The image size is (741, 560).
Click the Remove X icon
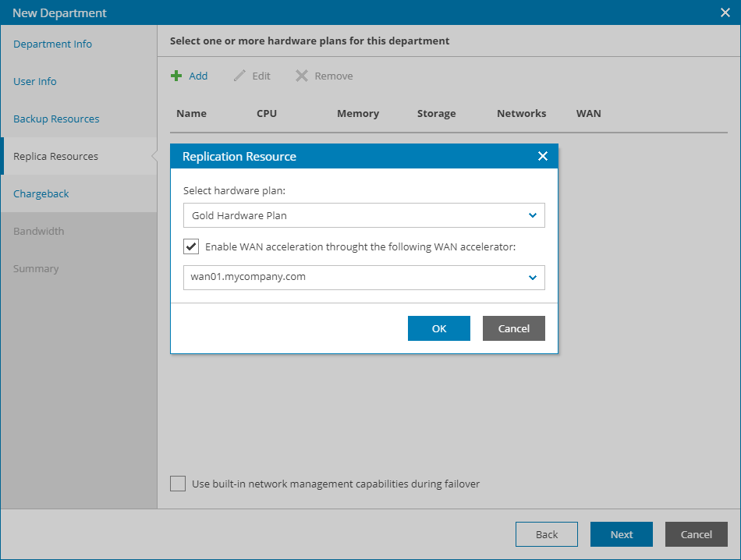tap(302, 76)
